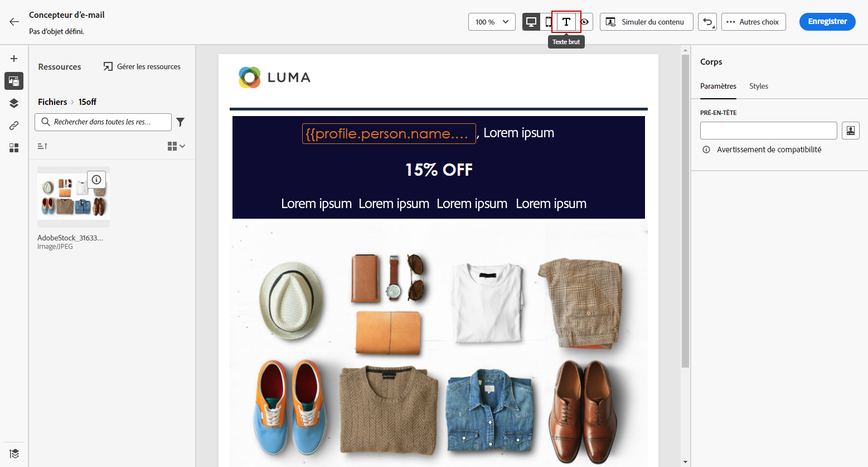Click the canvas vertical scrollbar thumb
Image resolution: width=868 pixels, height=467 pixels.
[685, 211]
